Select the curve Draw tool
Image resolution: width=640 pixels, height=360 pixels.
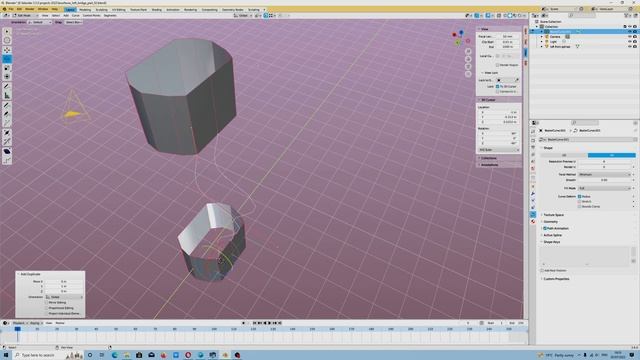7,105
